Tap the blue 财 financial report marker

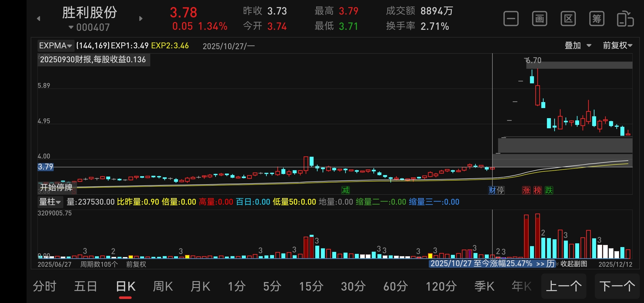point(492,190)
